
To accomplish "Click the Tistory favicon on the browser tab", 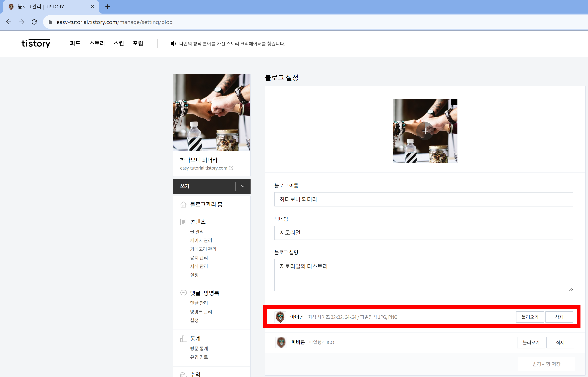I will click(x=11, y=7).
